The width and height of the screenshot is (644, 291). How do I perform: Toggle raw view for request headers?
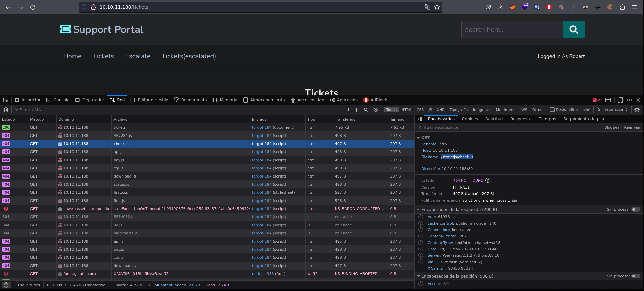click(x=636, y=276)
